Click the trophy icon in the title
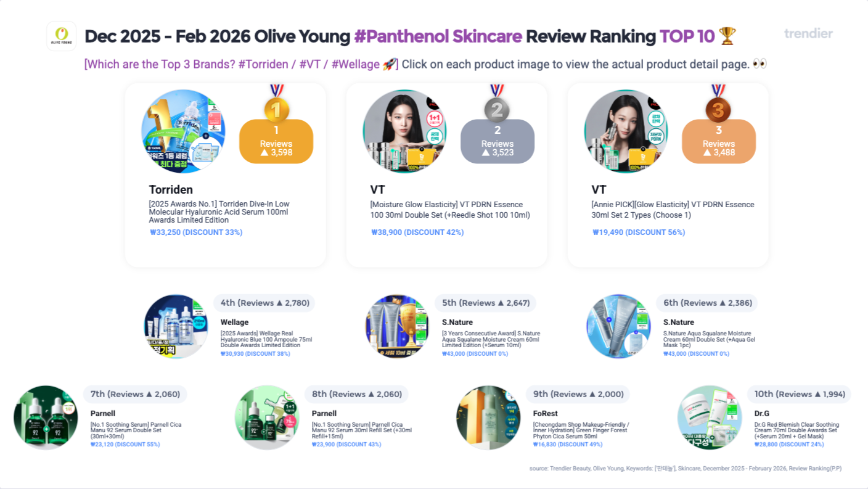The height and width of the screenshot is (489, 868). point(727,36)
